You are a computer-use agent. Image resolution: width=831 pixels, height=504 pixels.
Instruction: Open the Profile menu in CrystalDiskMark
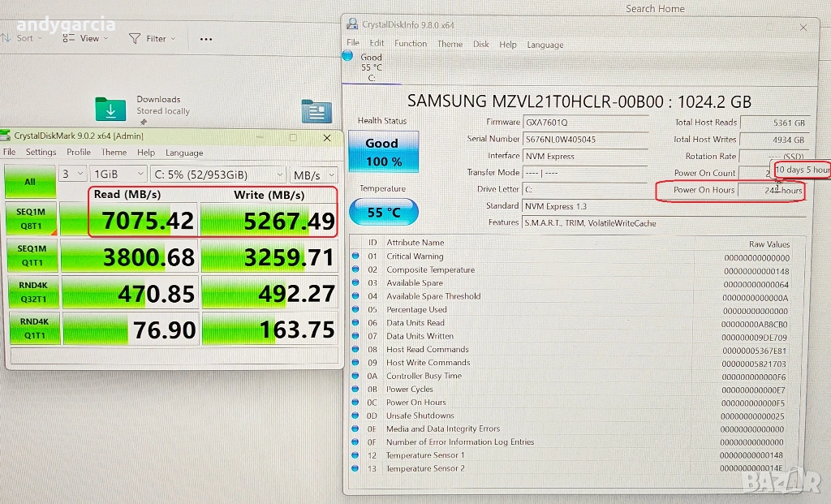[79, 153]
